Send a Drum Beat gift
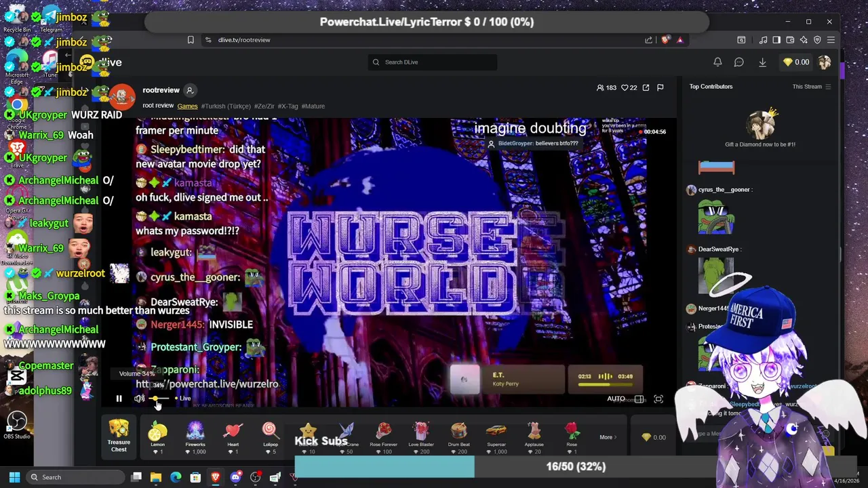Viewport: 868px width, 488px height. (459, 438)
